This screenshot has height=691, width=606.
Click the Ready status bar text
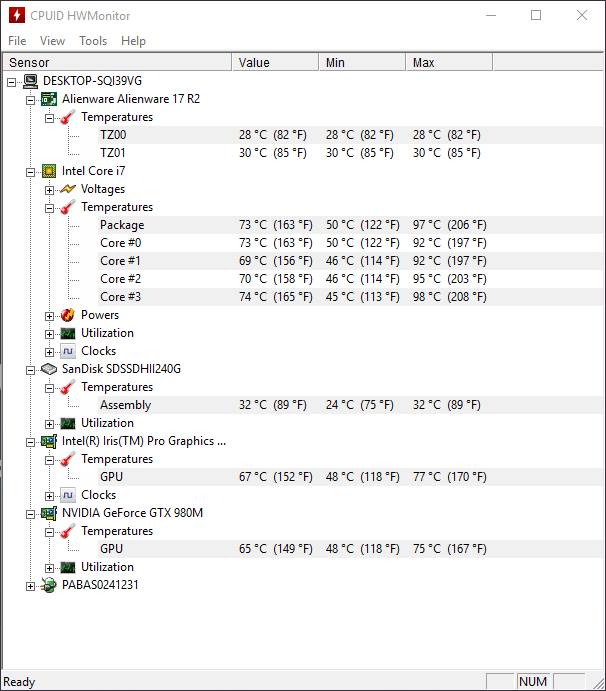tap(19, 682)
